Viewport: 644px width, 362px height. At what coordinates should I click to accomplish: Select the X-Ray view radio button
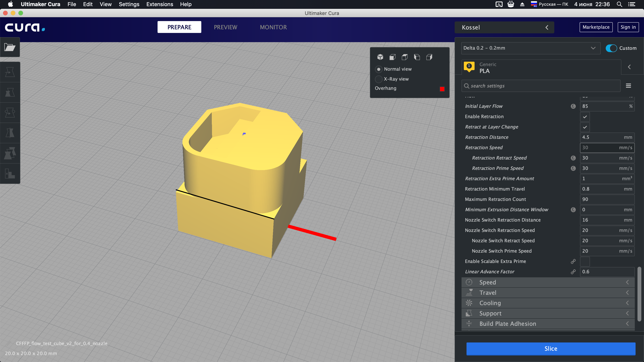pyautogui.click(x=379, y=79)
